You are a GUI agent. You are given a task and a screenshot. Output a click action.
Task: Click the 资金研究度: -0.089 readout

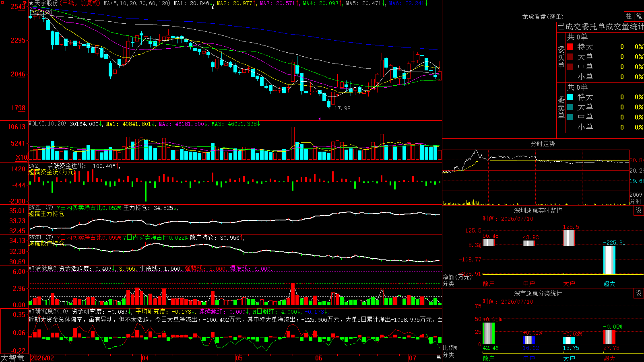coord(100,311)
